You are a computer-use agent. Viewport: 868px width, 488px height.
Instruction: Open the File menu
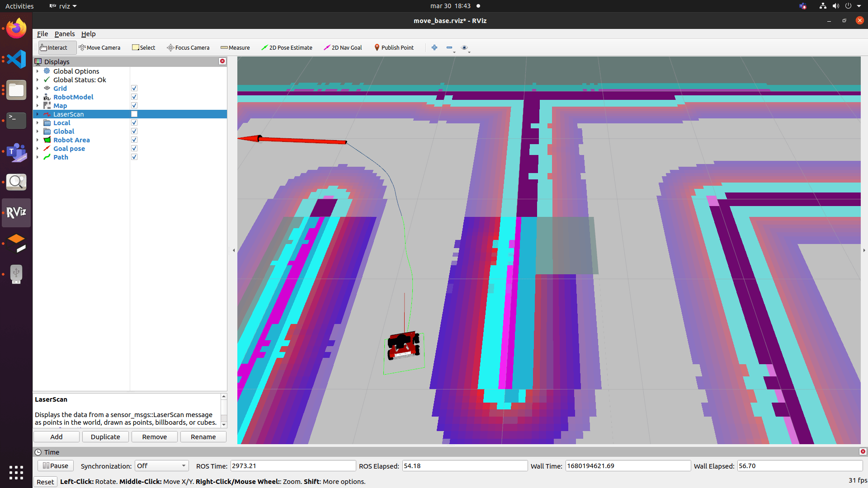[x=42, y=34]
